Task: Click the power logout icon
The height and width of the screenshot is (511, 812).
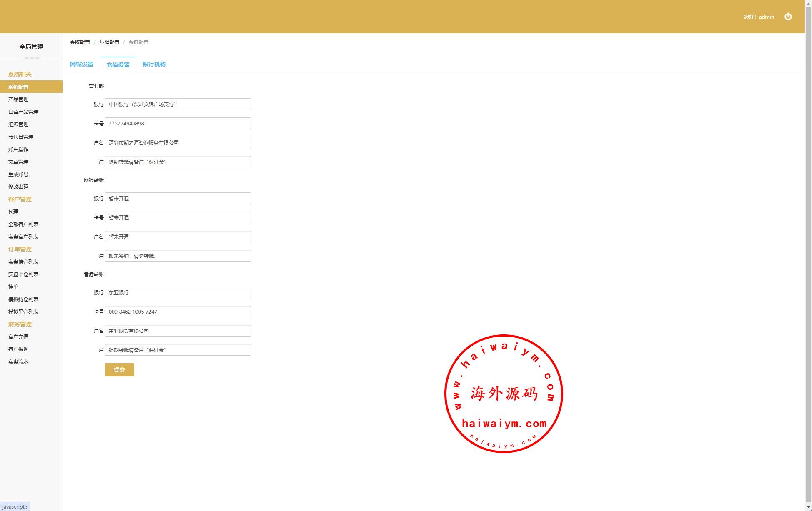Action: click(788, 17)
